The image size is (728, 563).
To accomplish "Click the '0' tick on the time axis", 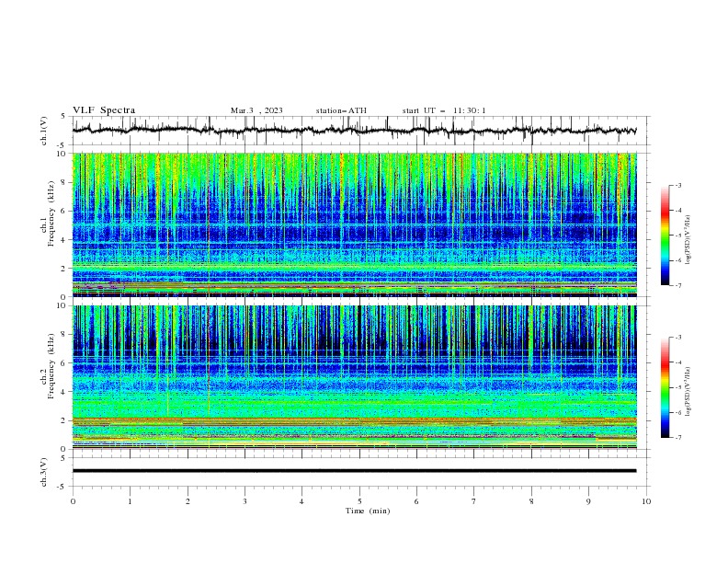I will pyautogui.click(x=73, y=501).
